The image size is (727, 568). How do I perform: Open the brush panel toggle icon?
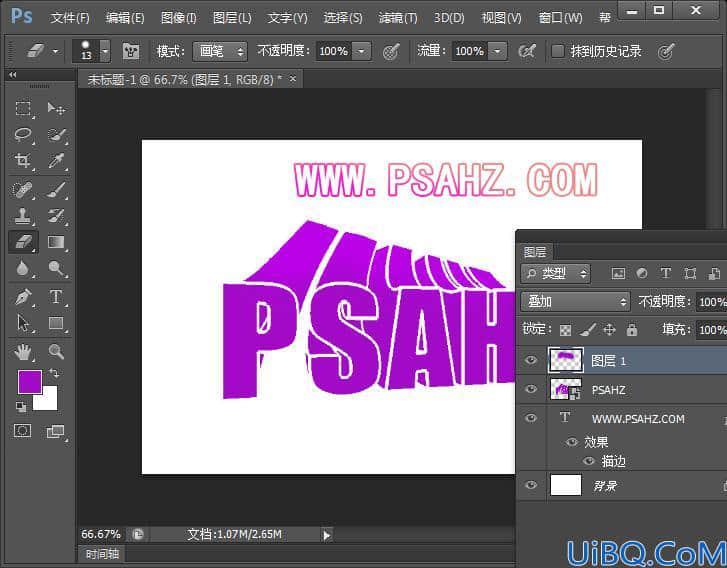pyautogui.click(x=131, y=51)
